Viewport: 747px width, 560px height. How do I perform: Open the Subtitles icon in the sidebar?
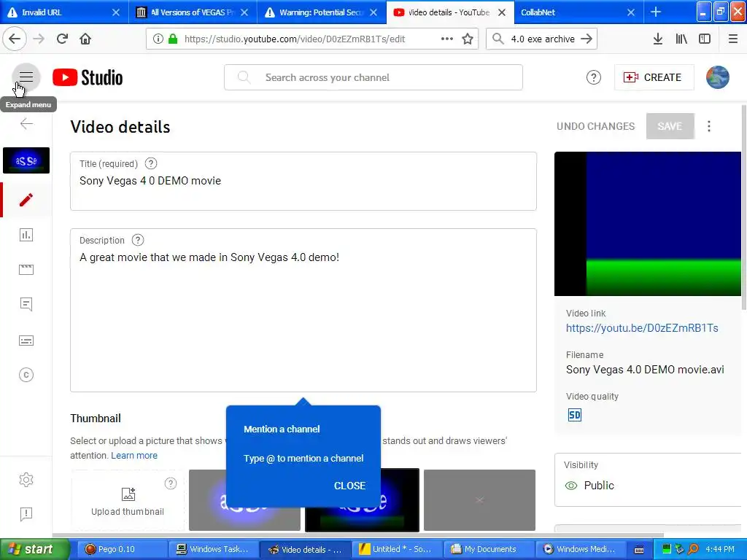coord(26,341)
